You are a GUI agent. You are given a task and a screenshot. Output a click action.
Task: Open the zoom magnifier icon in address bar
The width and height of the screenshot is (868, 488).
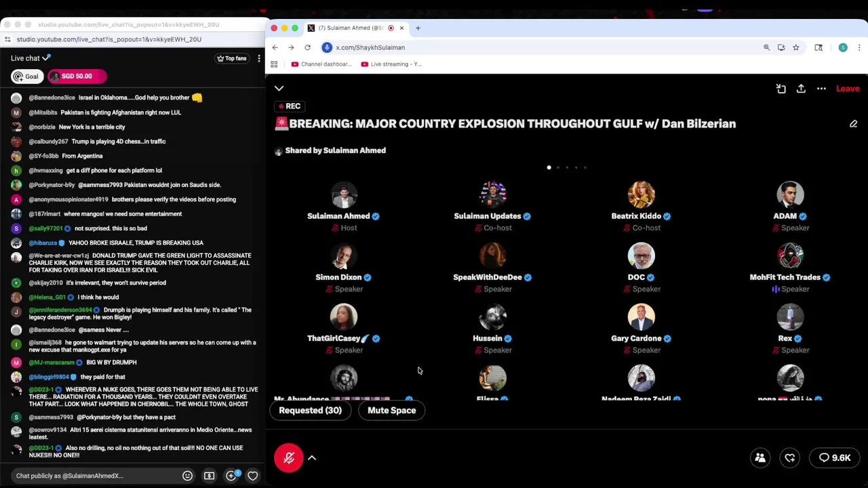click(766, 47)
